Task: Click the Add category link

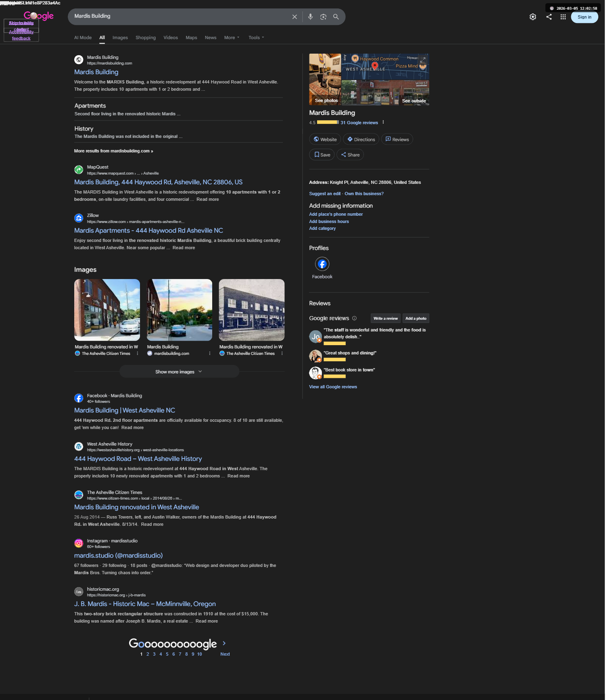Action: coord(322,228)
